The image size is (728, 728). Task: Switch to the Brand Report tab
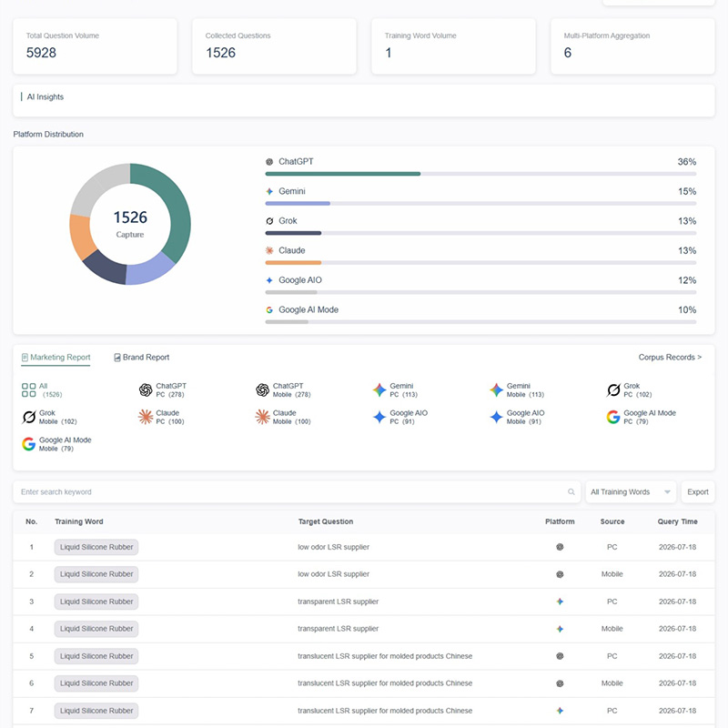[142, 357]
